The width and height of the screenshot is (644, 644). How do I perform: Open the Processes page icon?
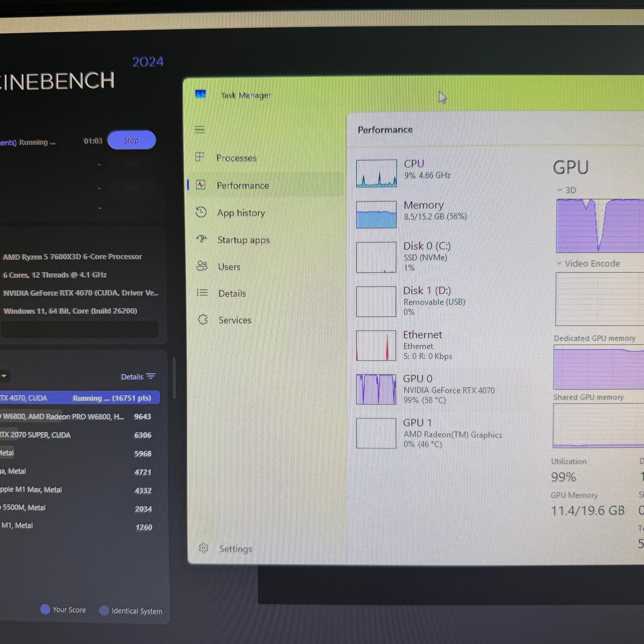click(x=200, y=157)
